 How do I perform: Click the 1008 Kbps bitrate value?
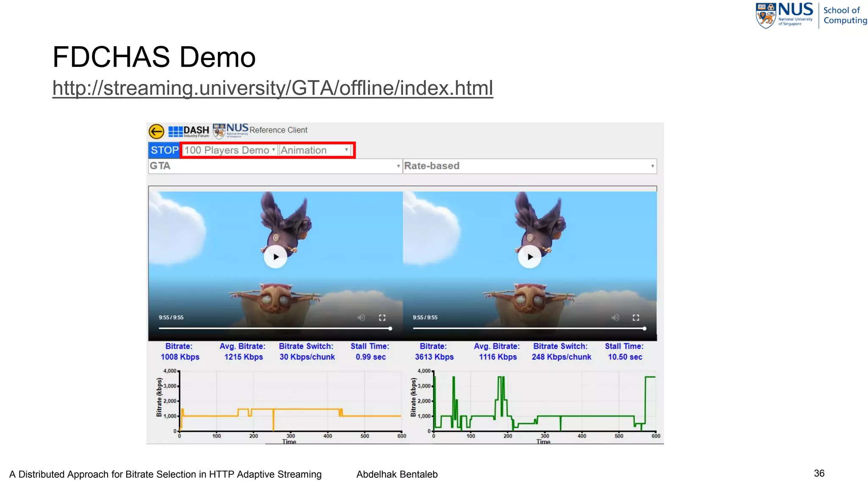point(180,357)
